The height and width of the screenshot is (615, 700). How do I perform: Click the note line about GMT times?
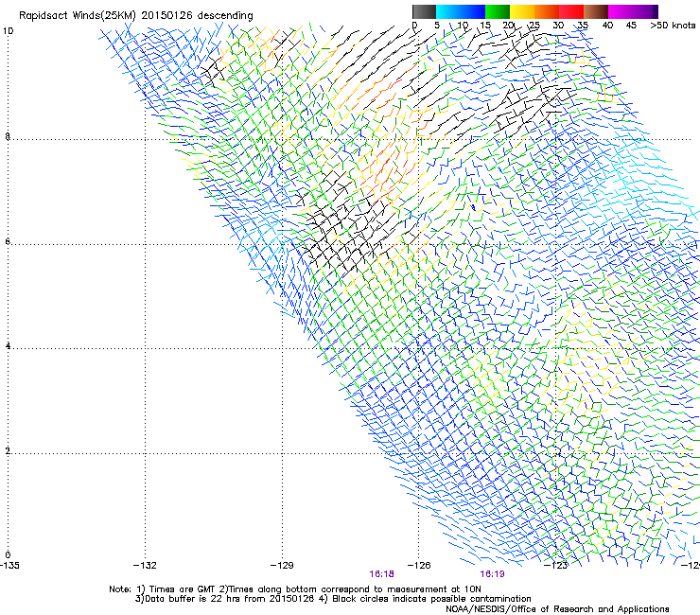[295, 589]
